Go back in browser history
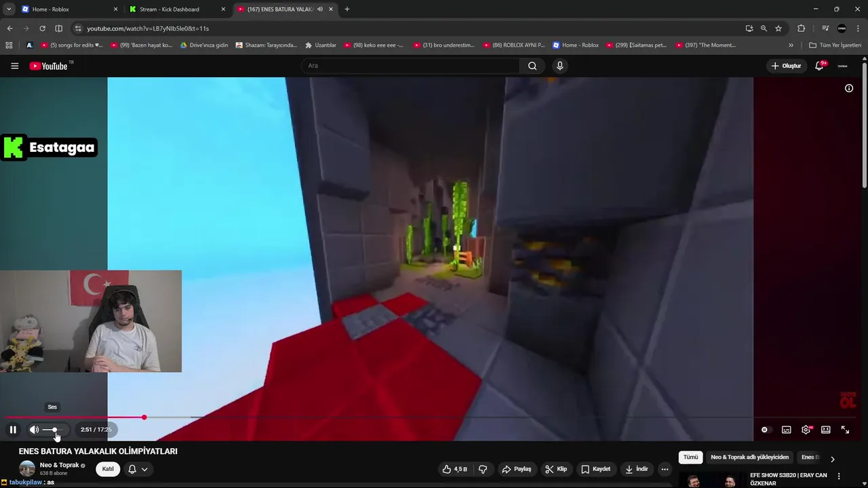This screenshot has width=868, height=488. point(9,28)
